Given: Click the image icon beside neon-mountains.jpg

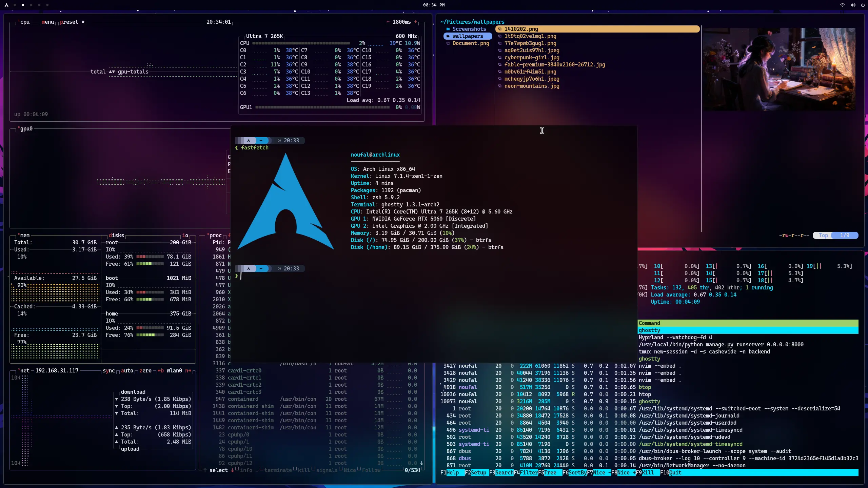Looking at the screenshot, I should tap(500, 86).
